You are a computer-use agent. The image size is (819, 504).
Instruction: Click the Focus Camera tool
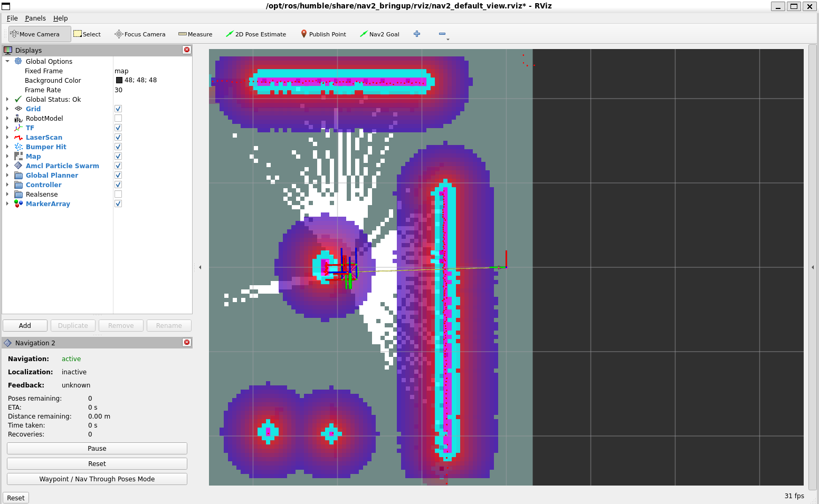tap(140, 34)
